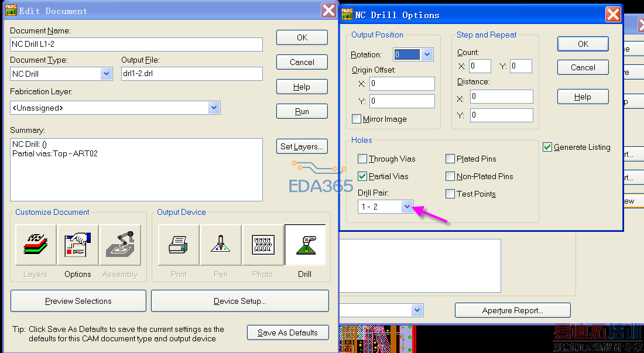The image size is (644, 353).
Task: Open Set Layers dialog
Action: click(302, 146)
